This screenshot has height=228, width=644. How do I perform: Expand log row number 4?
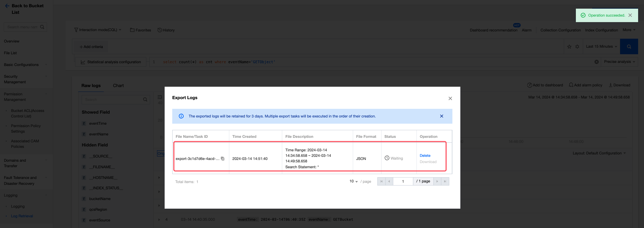coord(159,219)
